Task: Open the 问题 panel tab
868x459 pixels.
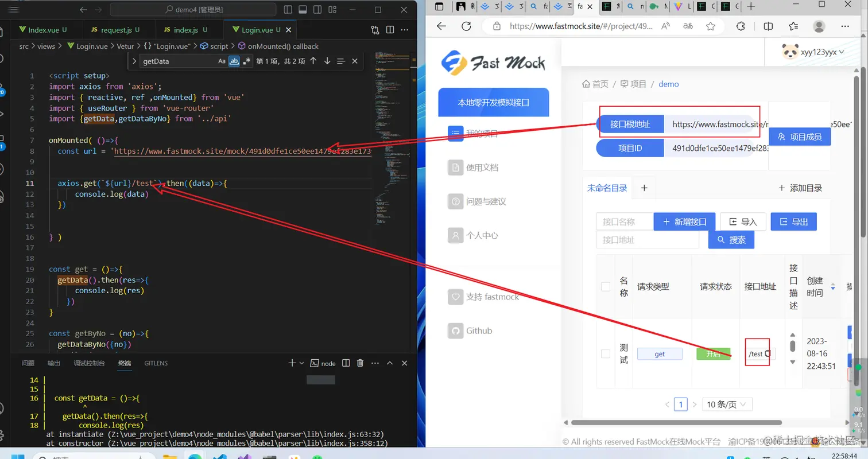Action: pos(28,363)
